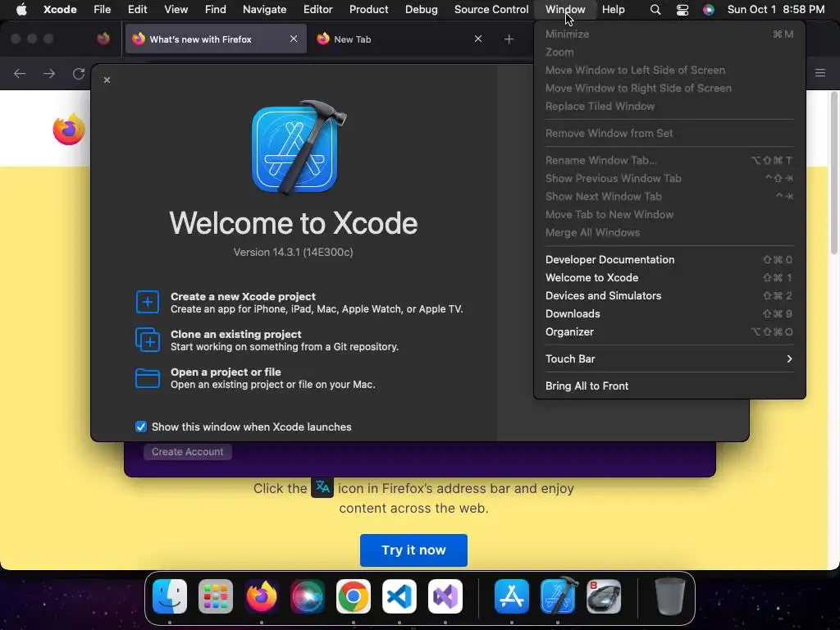Open the Firefox hamburger menu
The height and width of the screenshot is (630, 840).
(820, 73)
